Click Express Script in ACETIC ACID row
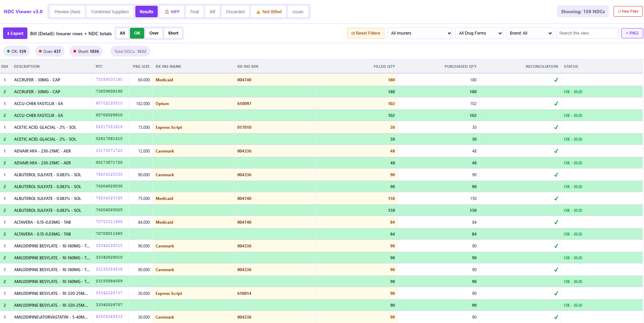Viewport: 644px width, 323px height. [x=169, y=127]
